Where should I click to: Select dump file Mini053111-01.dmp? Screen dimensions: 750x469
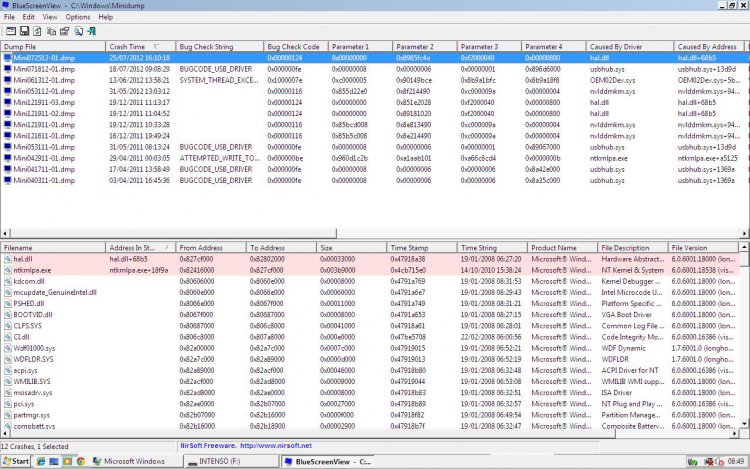coord(44,147)
